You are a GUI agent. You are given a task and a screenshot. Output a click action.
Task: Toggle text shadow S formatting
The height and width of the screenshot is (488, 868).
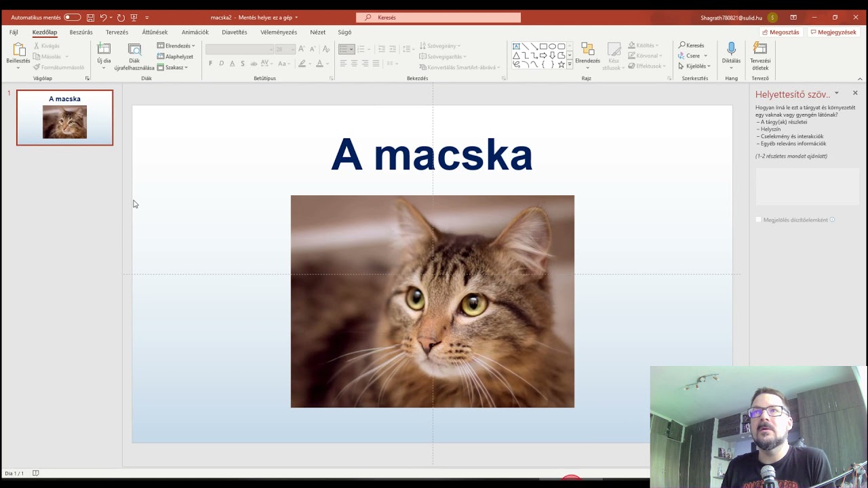243,64
